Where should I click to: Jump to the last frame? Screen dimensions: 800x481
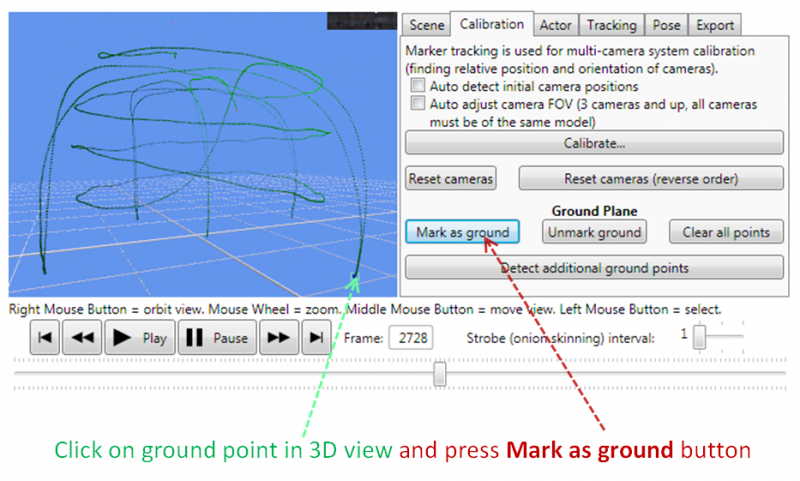point(316,337)
